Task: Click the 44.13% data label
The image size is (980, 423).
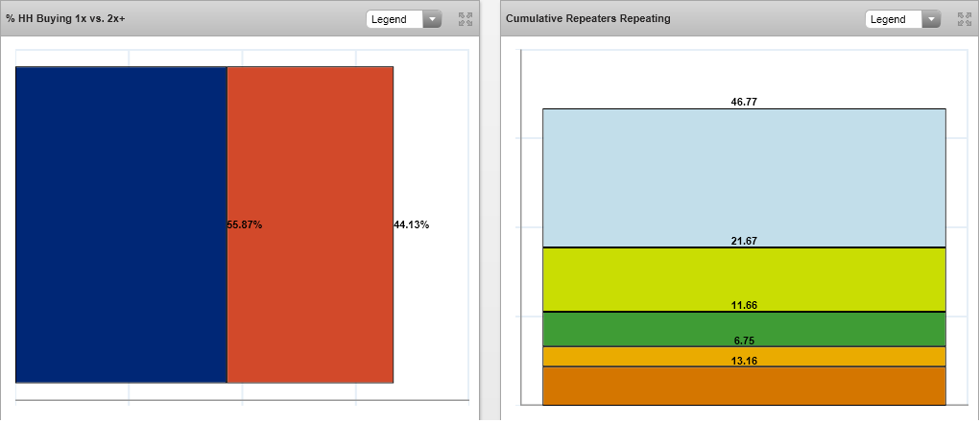Action: point(412,224)
